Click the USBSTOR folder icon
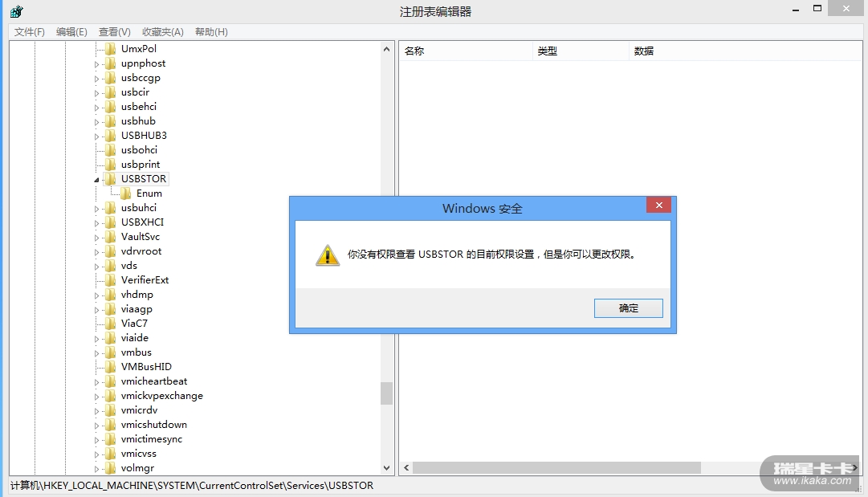Screen dimensions: 868x497 [111, 179]
